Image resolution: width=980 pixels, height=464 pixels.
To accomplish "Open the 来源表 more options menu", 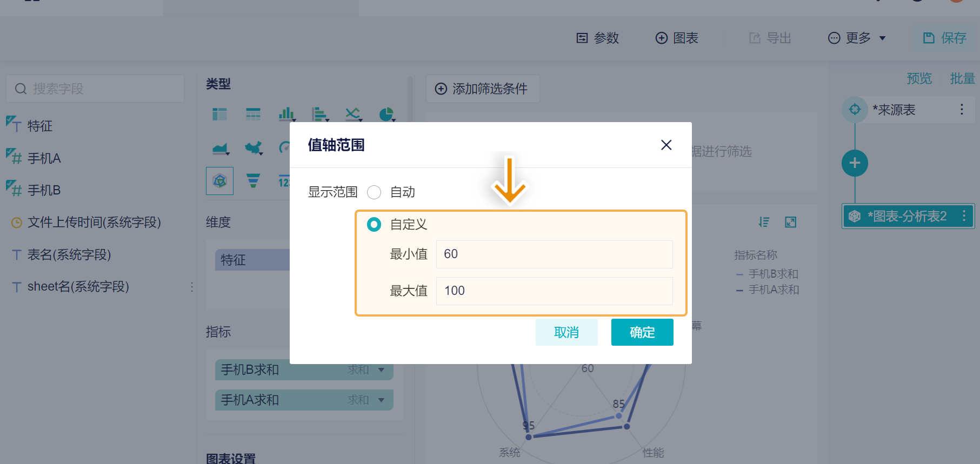I will pyautogui.click(x=962, y=110).
